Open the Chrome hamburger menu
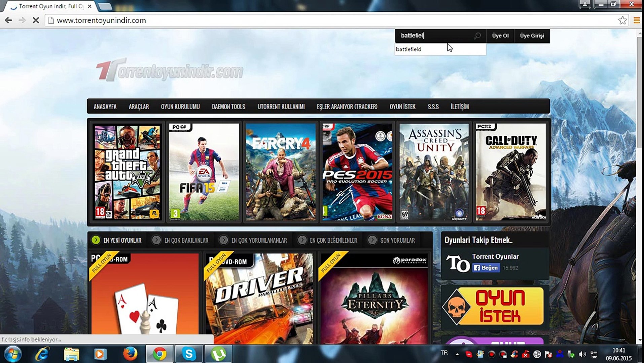The image size is (644, 363). point(637,21)
